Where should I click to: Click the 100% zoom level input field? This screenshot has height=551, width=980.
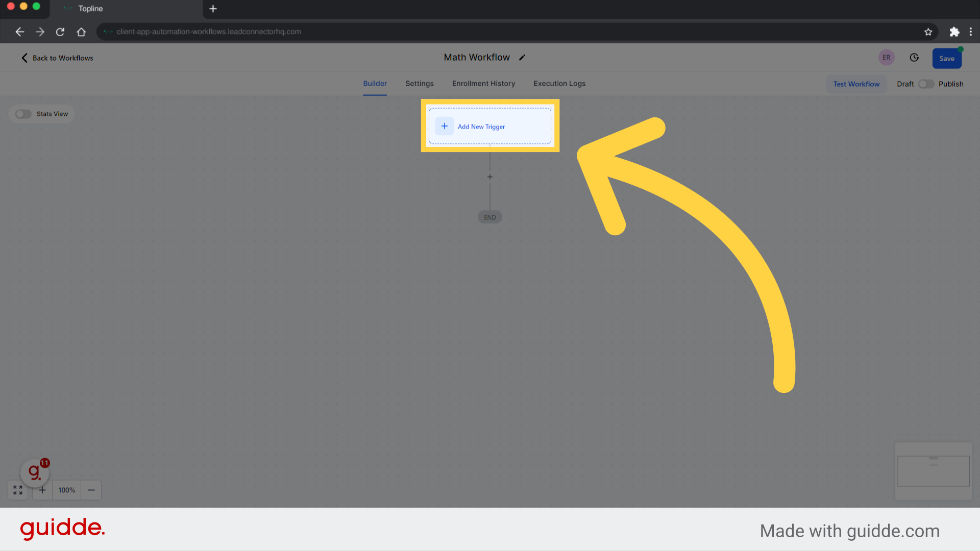pyautogui.click(x=67, y=490)
